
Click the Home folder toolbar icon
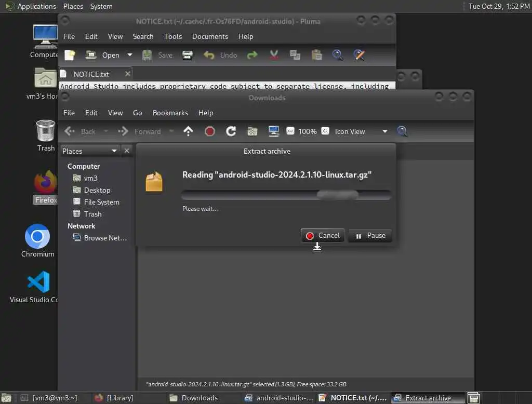pyautogui.click(x=252, y=131)
